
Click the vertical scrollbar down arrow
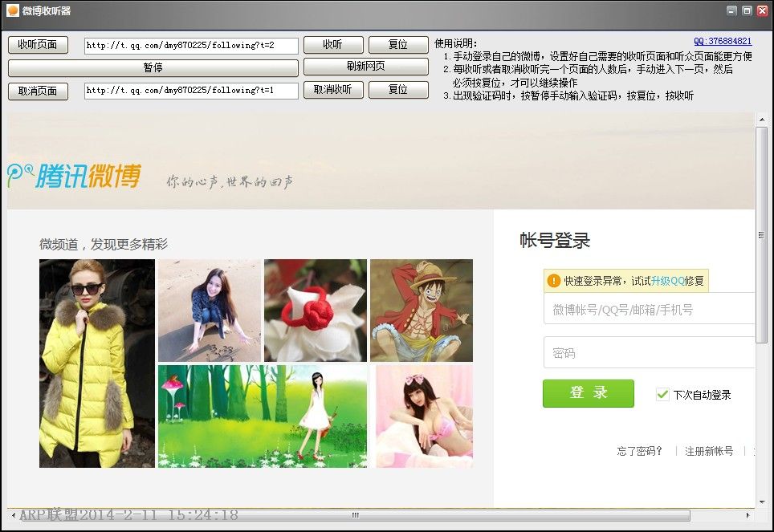tap(762, 502)
